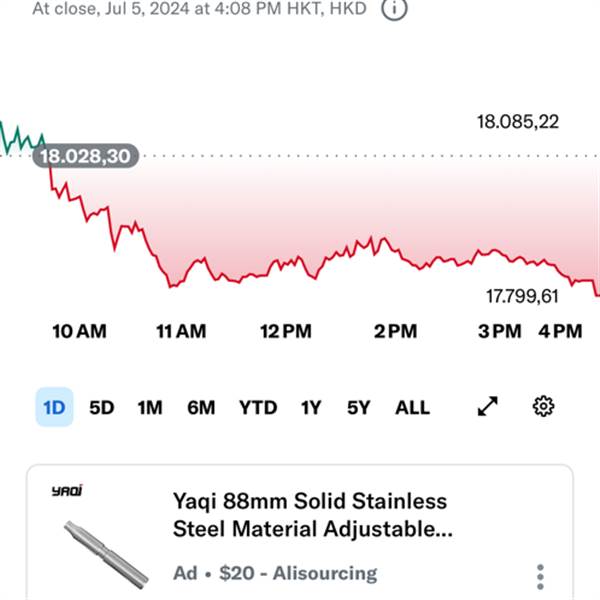
Task: Expand chart to full screen
Action: (x=488, y=406)
